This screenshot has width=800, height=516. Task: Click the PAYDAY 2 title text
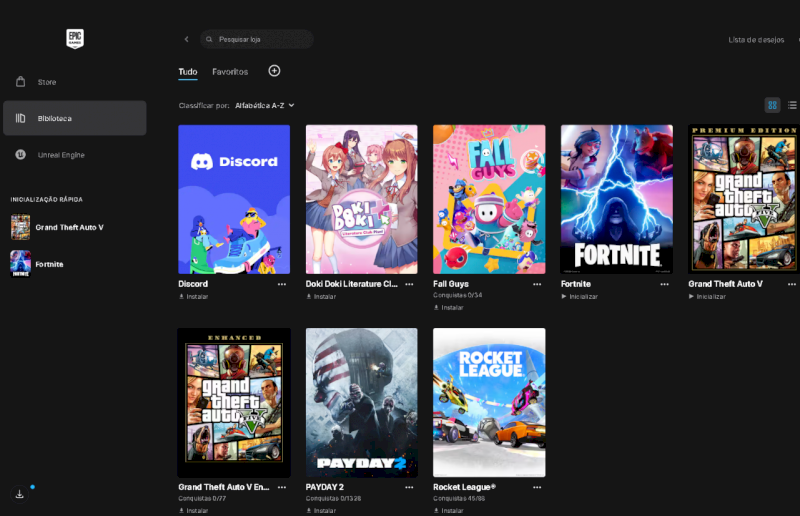pos(324,487)
